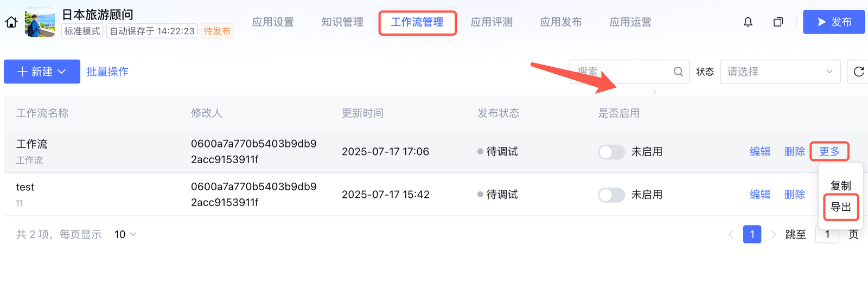Open the page size 10 dropdown

(x=125, y=235)
